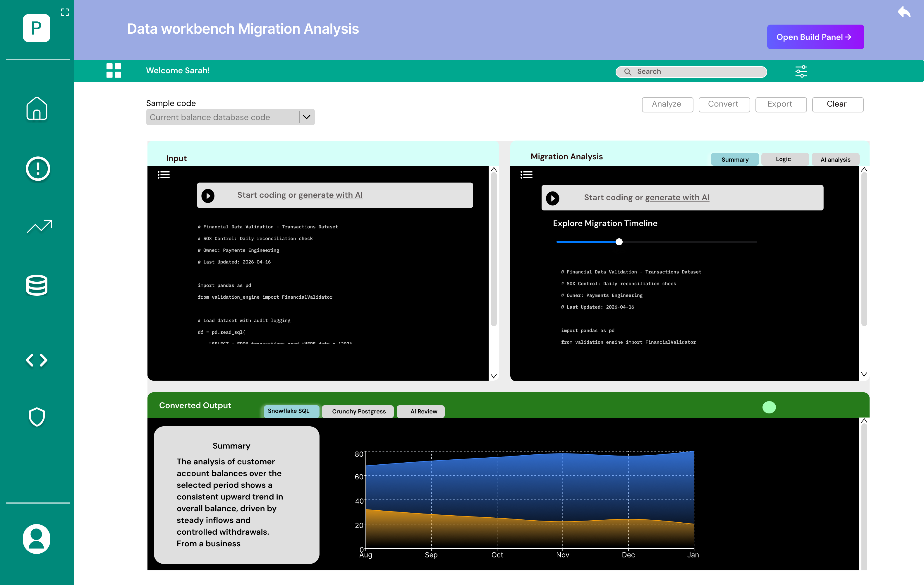Click the blue filled portion of timeline slider
The image size is (924, 585).
click(586, 242)
